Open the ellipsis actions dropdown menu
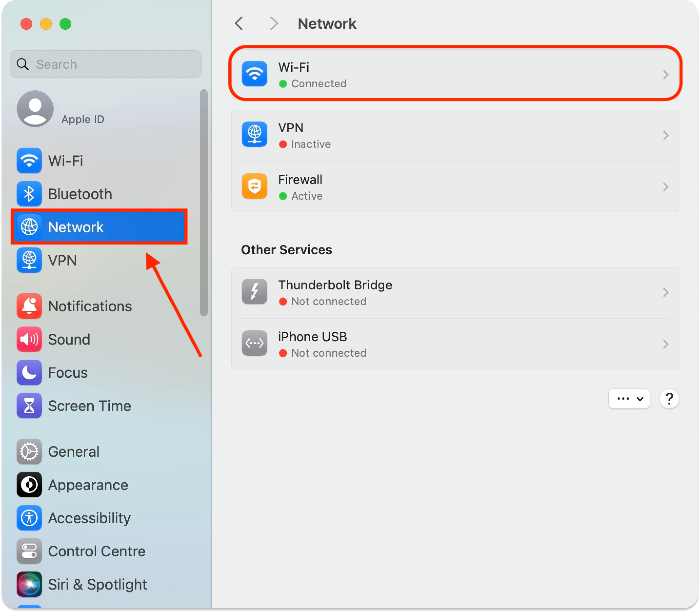This screenshot has width=700, height=612. (x=629, y=398)
